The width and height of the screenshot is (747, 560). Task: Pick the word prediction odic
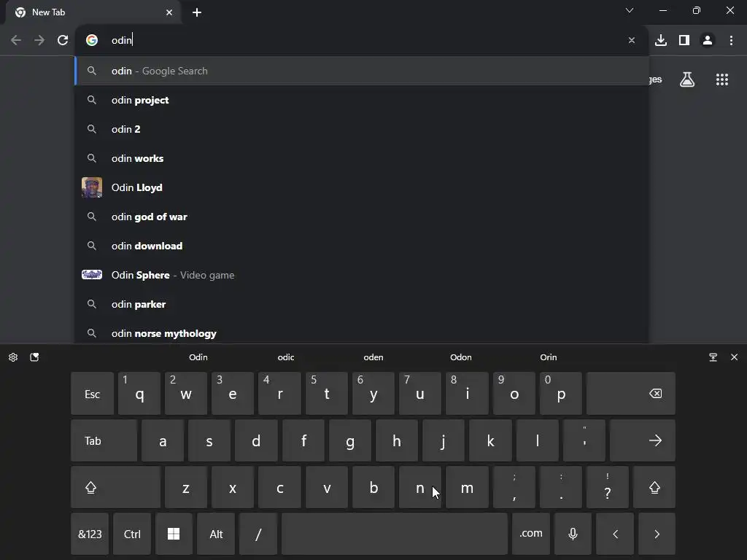pyautogui.click(x=286, y=357)
